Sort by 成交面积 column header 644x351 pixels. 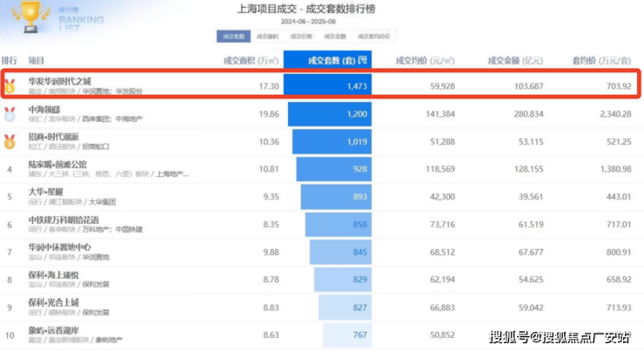pyautogui.click(x=252, y=61)
